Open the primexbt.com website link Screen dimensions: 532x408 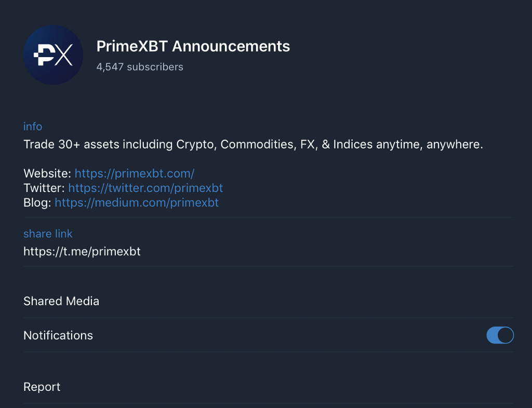click(135, 173)
